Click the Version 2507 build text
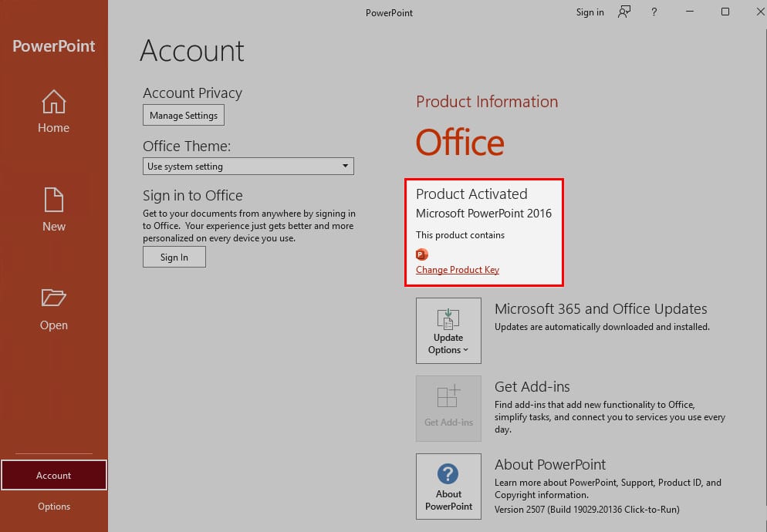The width and height of the screenshot is (767, 532). pyautogui.click(x=587, y=510)
